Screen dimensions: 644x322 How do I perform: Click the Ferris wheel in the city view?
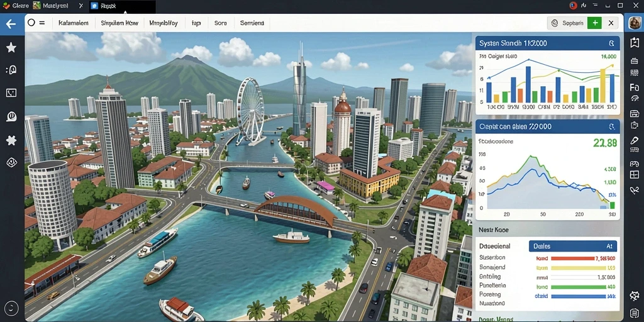click(250, 111)
